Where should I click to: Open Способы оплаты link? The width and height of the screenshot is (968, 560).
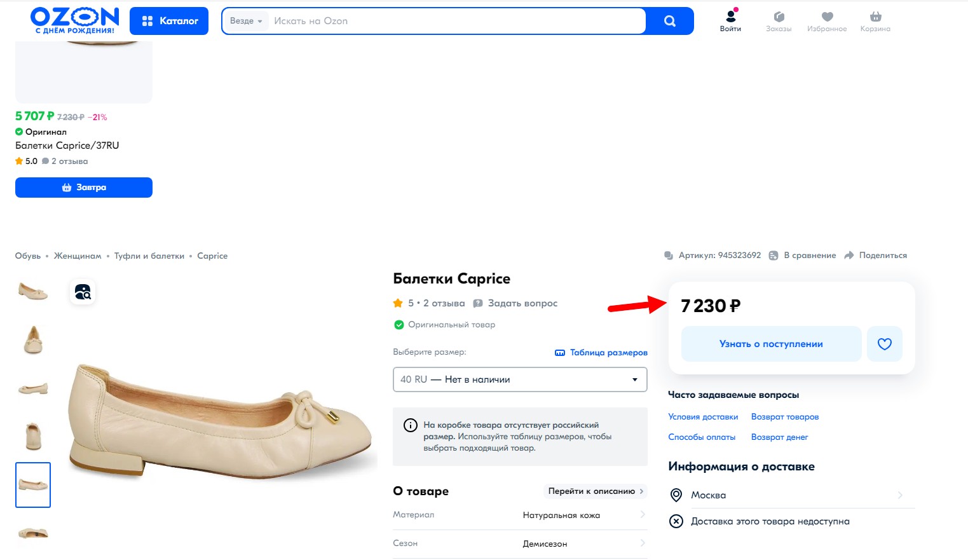(702, 437)
